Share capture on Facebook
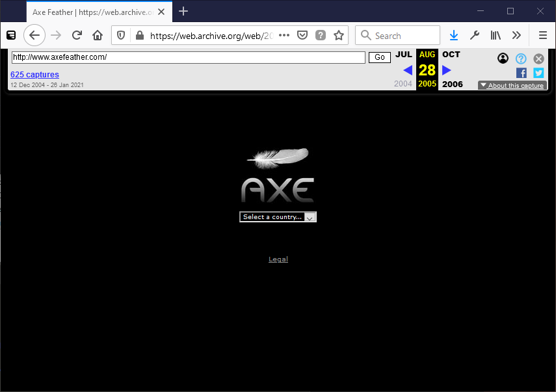Image resolution: width=556 pixels, height=392 pixels. tap(522, 73)
